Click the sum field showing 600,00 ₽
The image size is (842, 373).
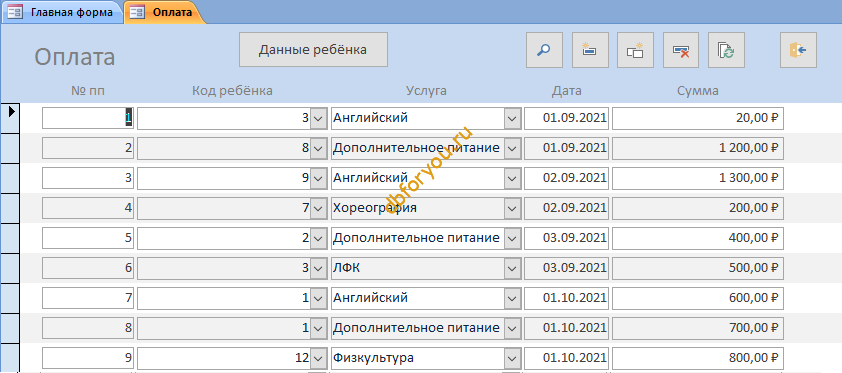pos(698,297)
